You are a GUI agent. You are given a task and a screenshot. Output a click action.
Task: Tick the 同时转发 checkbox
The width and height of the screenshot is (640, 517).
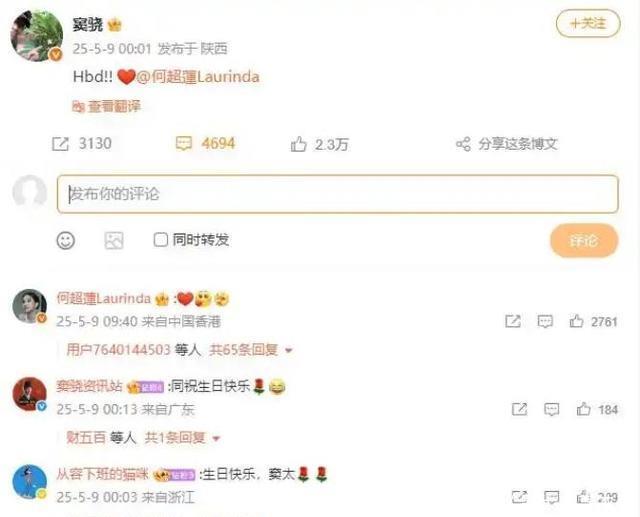pos(160,240)
